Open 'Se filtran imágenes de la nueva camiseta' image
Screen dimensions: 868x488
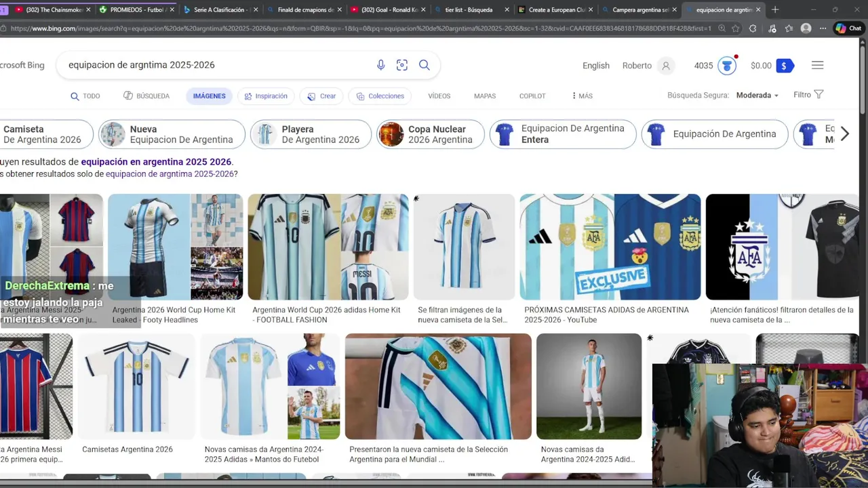pos(464,247)
